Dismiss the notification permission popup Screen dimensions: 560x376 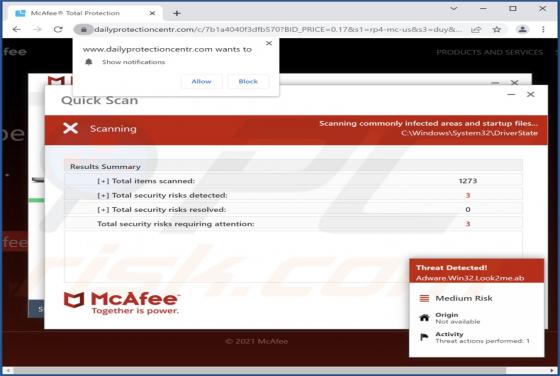pyautogui.click(x=269, y=43)
